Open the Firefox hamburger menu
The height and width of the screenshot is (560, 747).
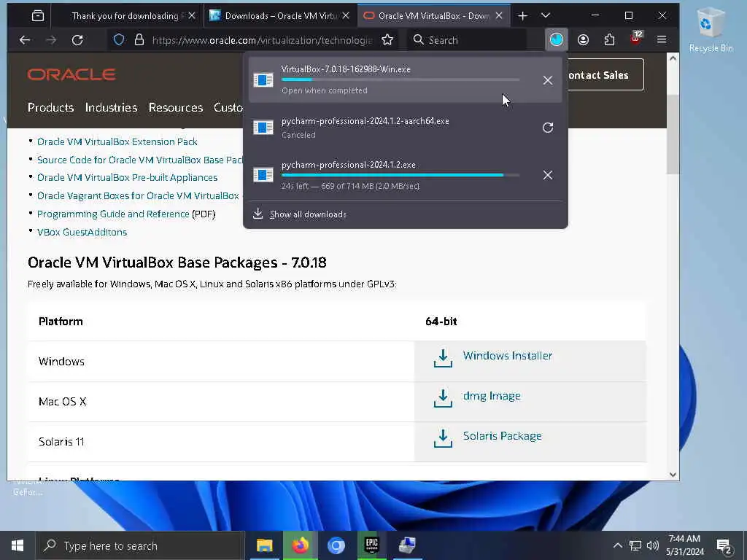pos(662,39)
